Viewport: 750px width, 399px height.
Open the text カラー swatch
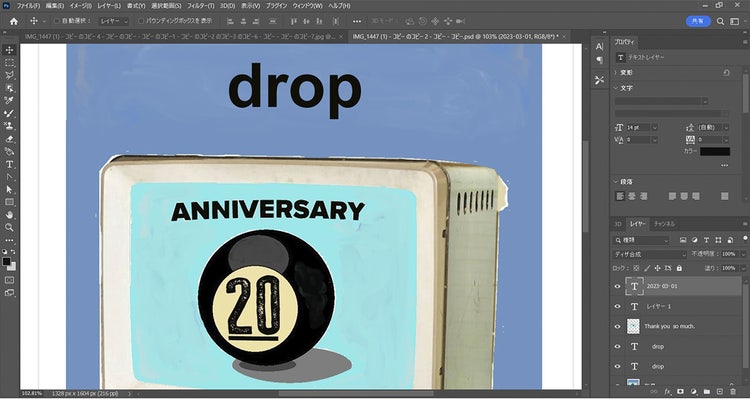click(x=715, y=152)
